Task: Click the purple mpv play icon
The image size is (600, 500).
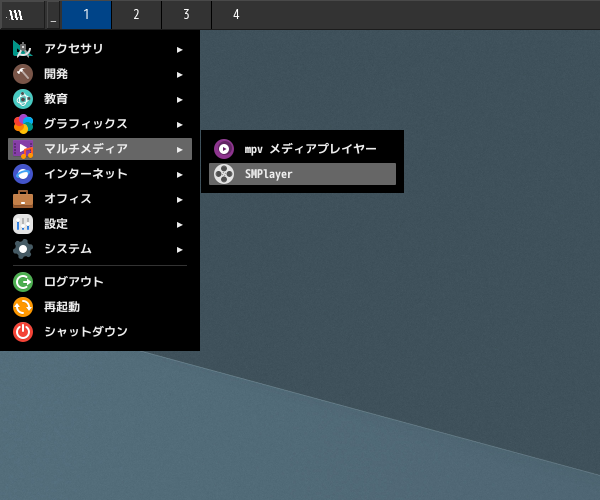Action: [x=224, y=149]
